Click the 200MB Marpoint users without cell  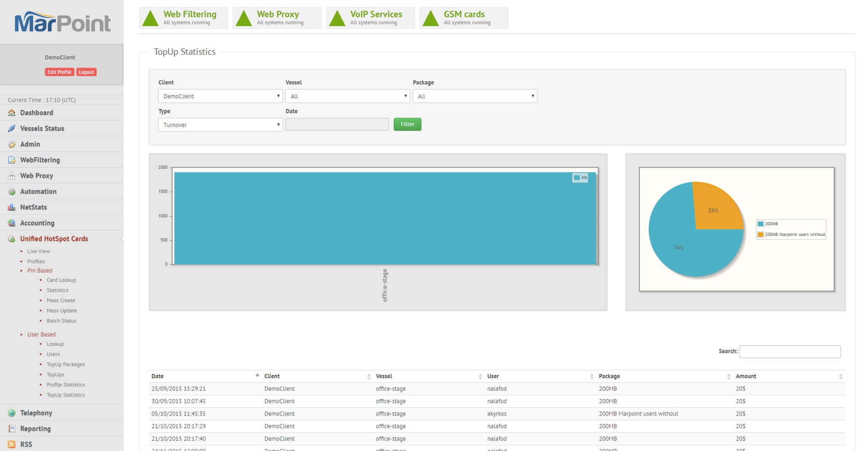[x=638, y=414]
